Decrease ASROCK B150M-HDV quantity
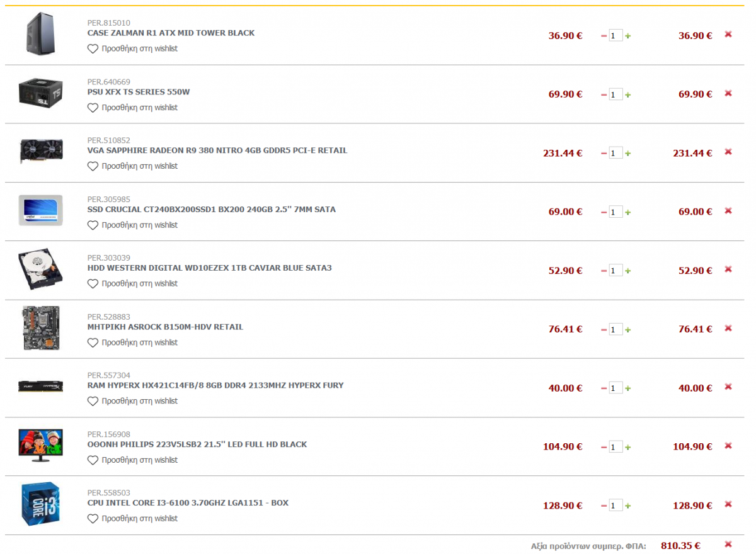Image resolution: width=756 pixels, height=554 pixels. pyautogui.click(x=604, y=329)
